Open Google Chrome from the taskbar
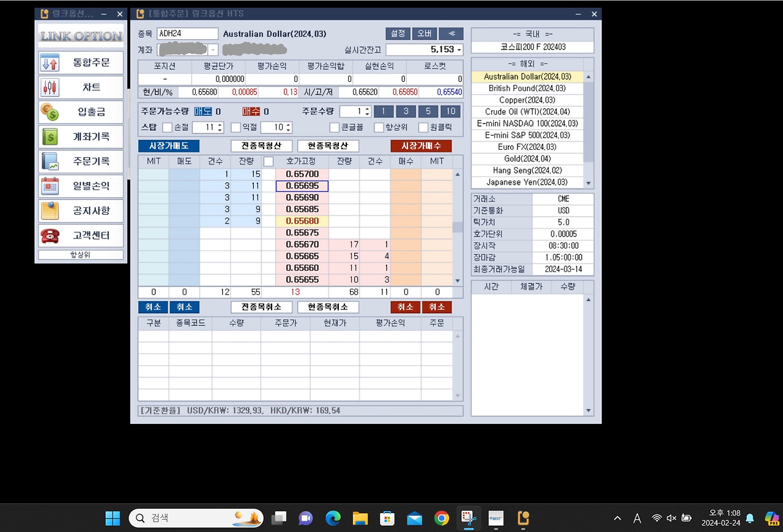The height and width of the screenshot is (532, 783). (442, 519)
